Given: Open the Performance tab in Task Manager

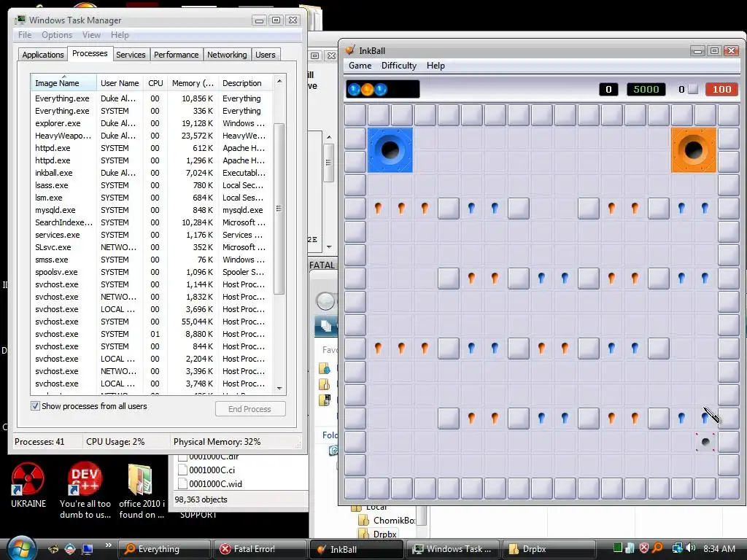Looking at the screenshot, I should click(176, 55).
